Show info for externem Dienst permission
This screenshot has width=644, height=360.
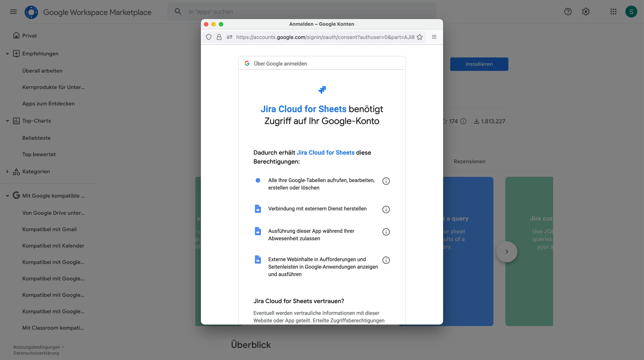pyautogui.click(x=386, y=209)
